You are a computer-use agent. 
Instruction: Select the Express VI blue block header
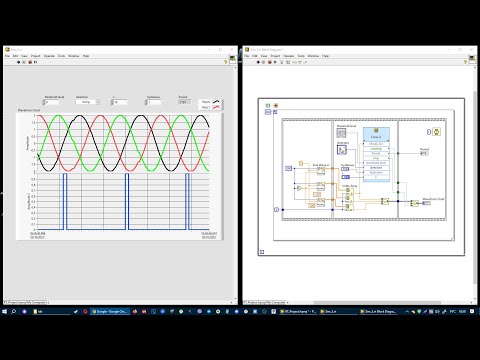coord(376,134)
